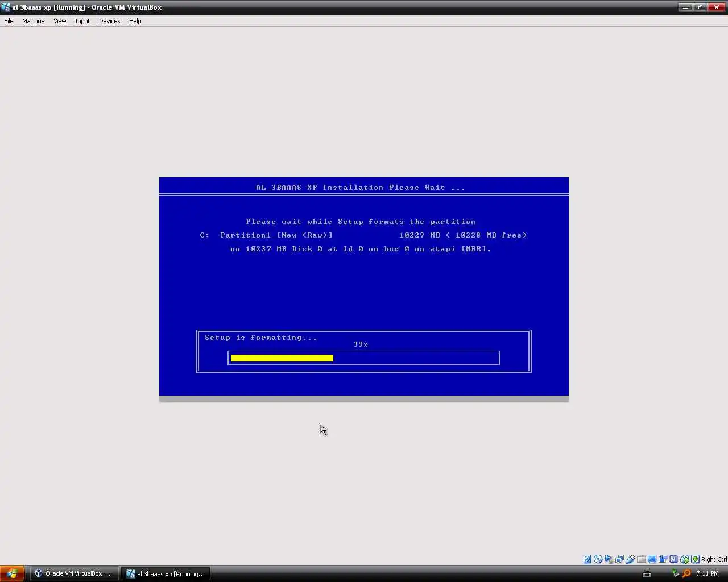This screenshot has height=582, width=728.
Task: Restore down the VirtualBox VM window
Action: (700, 7)
